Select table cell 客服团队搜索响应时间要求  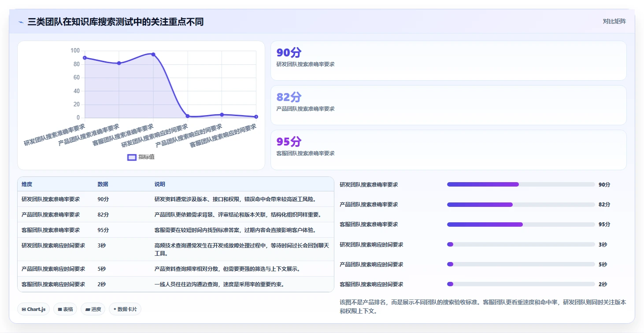(x=53, y=284)
